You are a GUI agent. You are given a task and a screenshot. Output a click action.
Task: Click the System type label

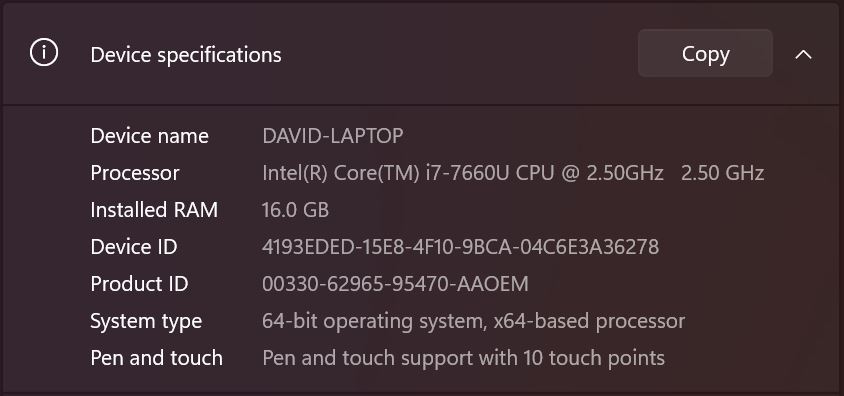point(146,321)
